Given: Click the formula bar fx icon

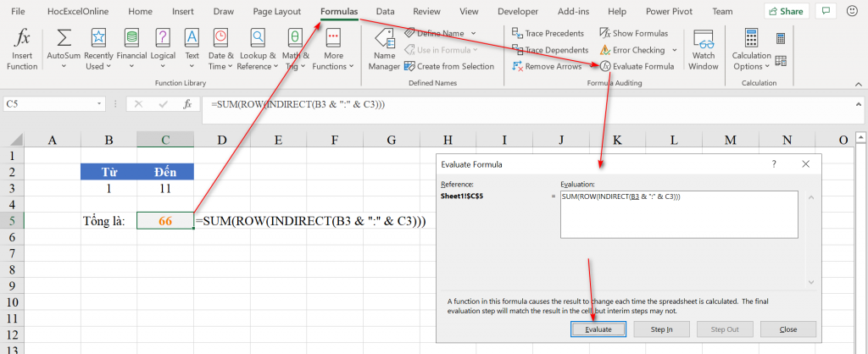Looking at the screenshot, I should click(x=187, y=103).
